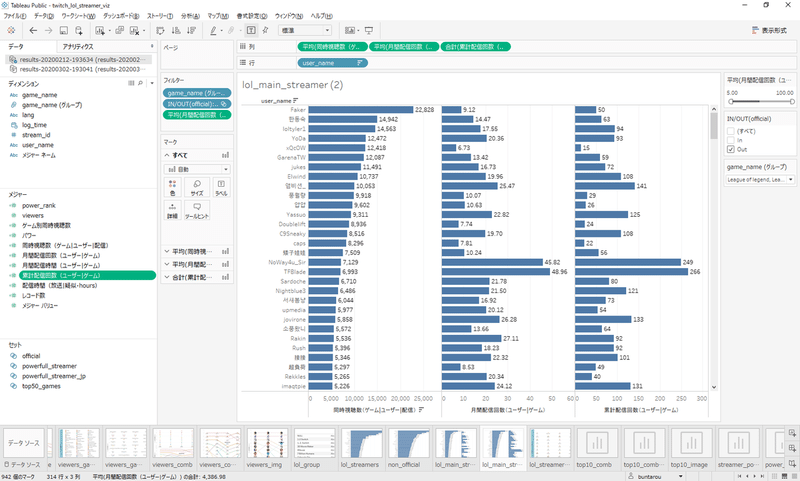Sort descending toolbar icon
This screenshot has height=481, width=800.
click(191, 31)
